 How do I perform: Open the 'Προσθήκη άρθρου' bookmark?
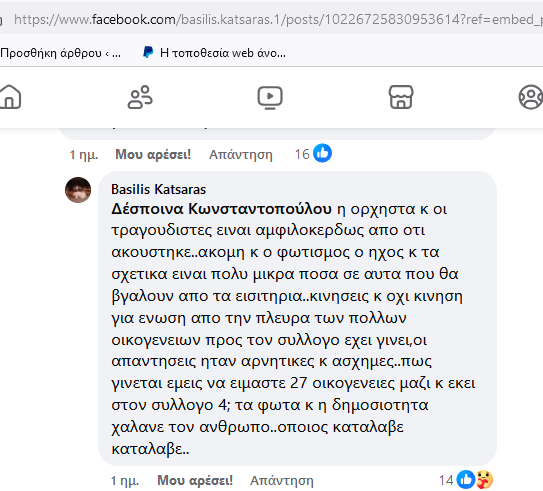(x=61, y=53)
